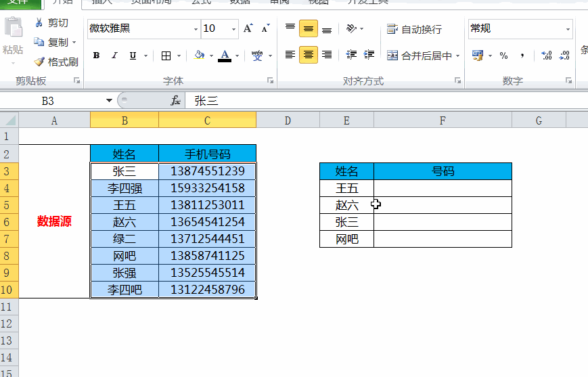The width and height of the screenshot is (588, 377).
Task: Click the formula bar containing 张三
Action: point(386,101)
